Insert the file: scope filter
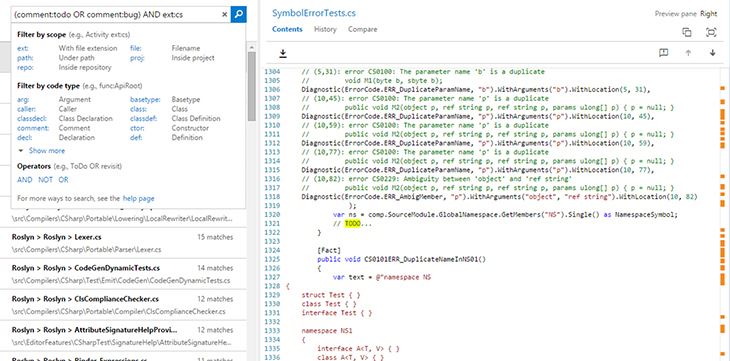This screenshot has width=730, height=361. click(x=135, y=48)
